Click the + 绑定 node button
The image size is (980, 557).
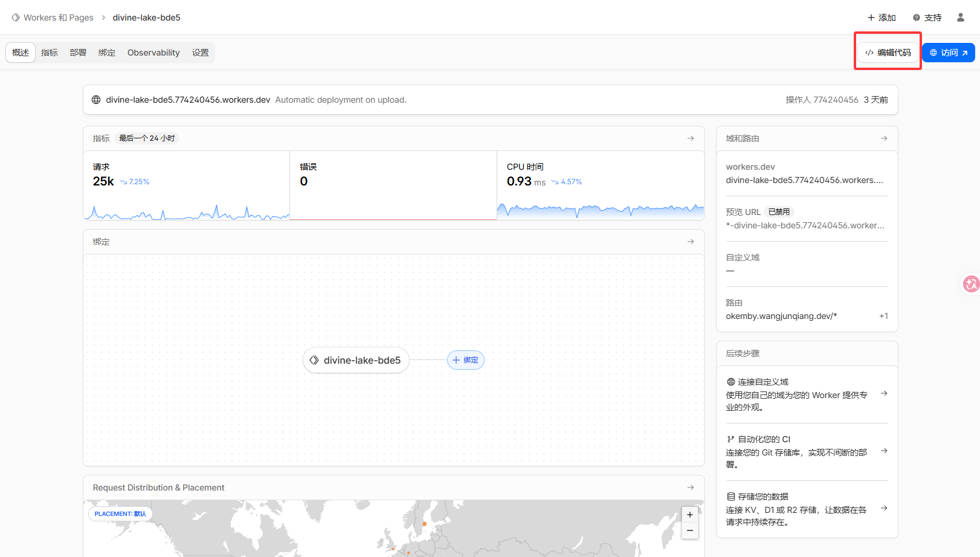[x=465, y=360]
